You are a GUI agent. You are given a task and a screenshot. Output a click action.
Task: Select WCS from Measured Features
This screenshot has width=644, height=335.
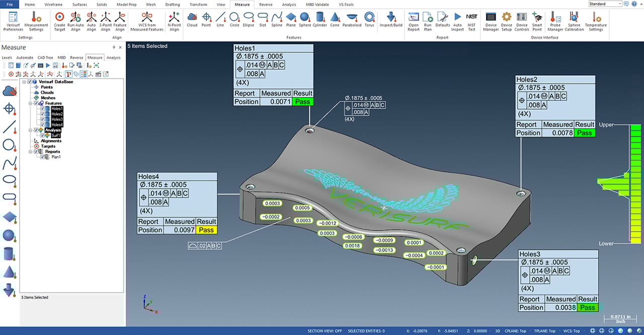tap(147, 22)
